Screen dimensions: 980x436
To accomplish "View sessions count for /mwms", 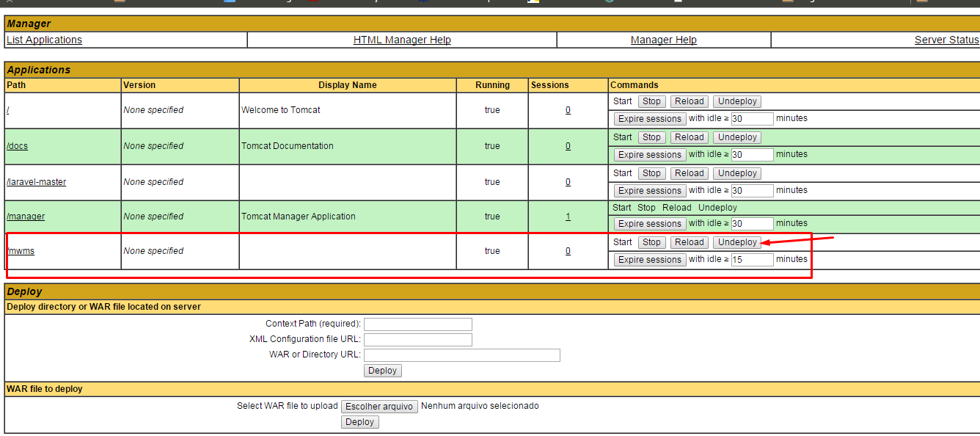I will point(568,251).
